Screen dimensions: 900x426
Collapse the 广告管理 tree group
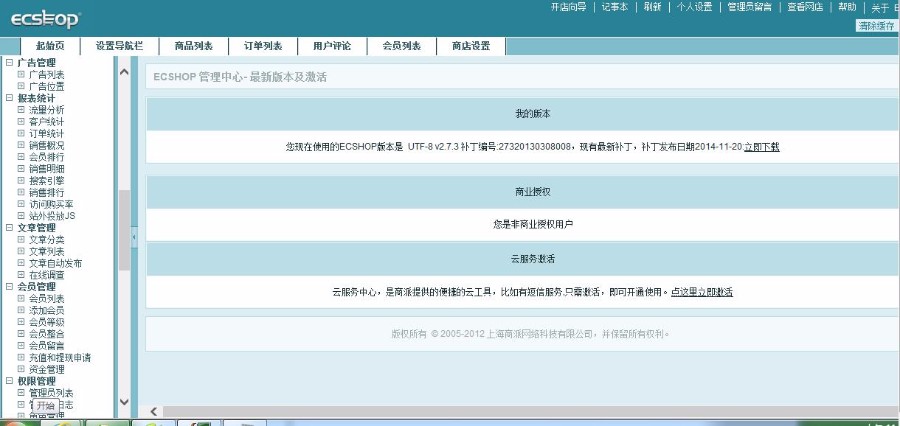[x=9, y=63]
